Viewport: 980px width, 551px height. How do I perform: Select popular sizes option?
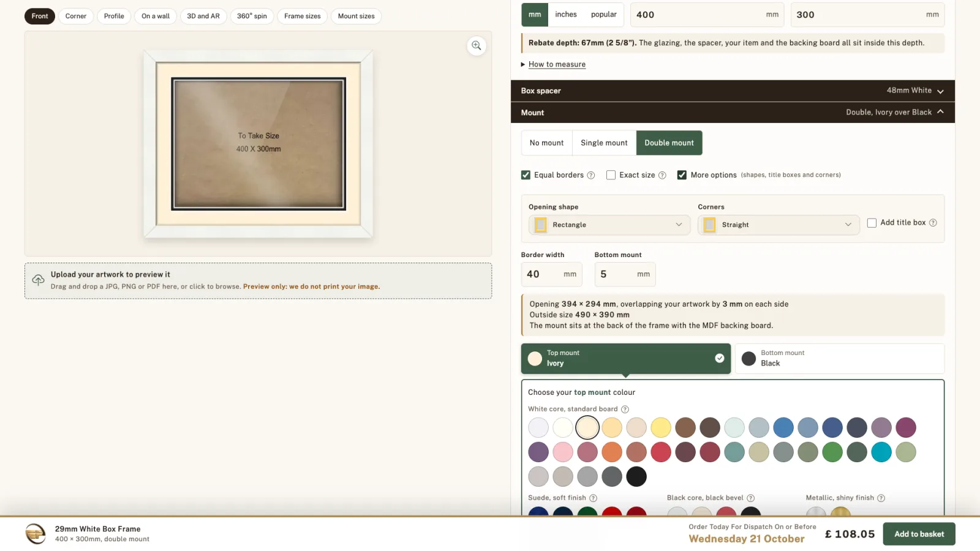(604, 15)
